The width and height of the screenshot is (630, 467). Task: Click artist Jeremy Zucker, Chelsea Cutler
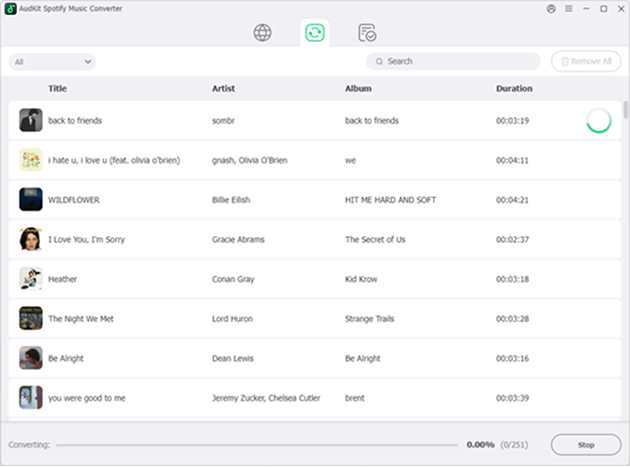click(266, 398)
